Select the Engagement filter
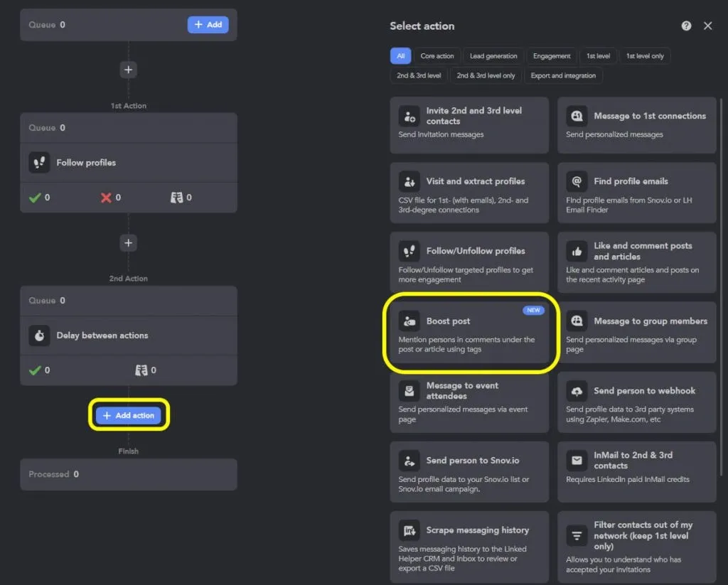The height and width of the screenshot is (585, 728). coord(552,55)
